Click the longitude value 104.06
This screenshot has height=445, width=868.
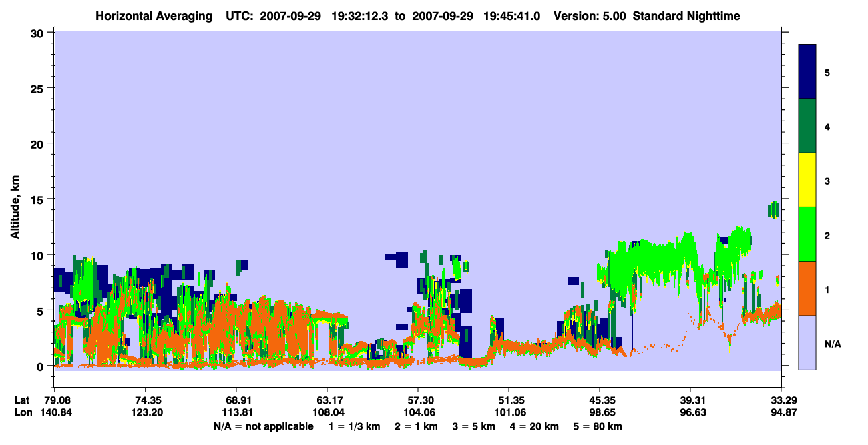[x=418, y=412]
